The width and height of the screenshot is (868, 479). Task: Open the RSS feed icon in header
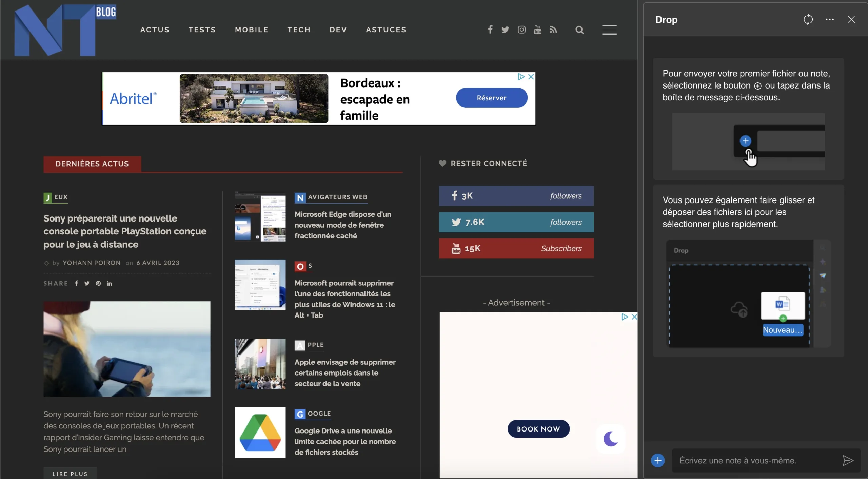click(x=553, y=30)
